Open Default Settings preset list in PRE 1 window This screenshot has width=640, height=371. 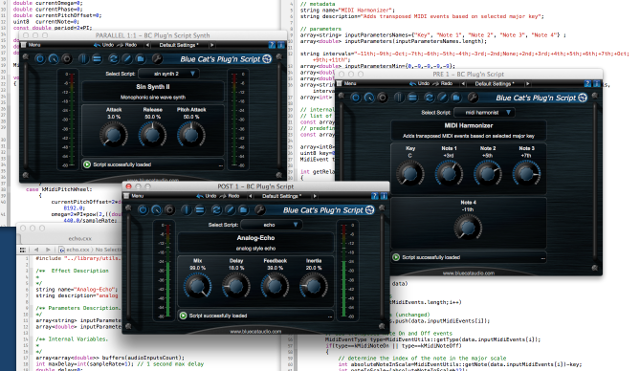494,83
